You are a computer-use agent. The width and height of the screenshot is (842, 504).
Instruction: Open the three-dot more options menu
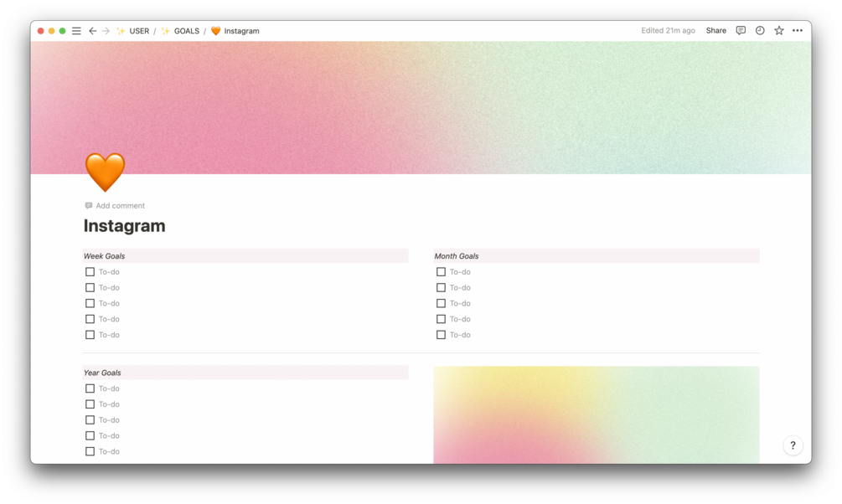click(798, 31)
